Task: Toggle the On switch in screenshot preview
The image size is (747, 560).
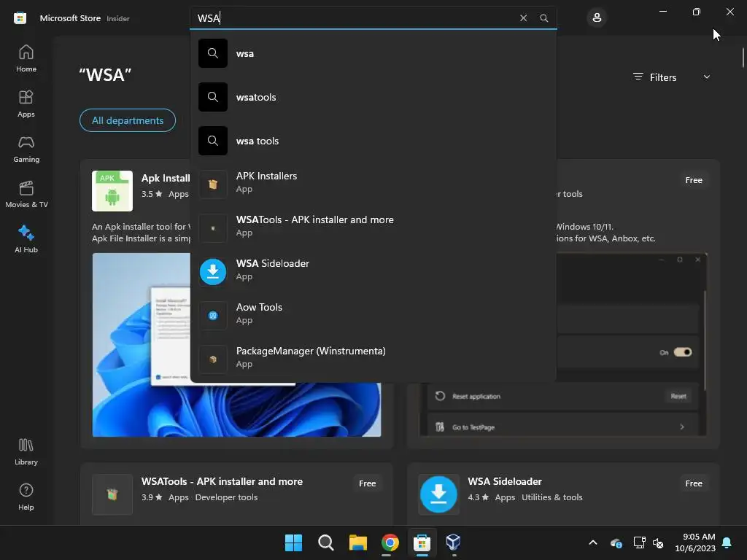Action: (683, 352)
